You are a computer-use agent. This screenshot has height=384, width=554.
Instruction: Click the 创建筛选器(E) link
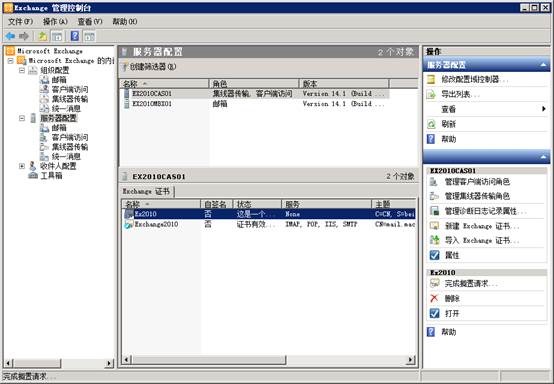pos(153,66)
